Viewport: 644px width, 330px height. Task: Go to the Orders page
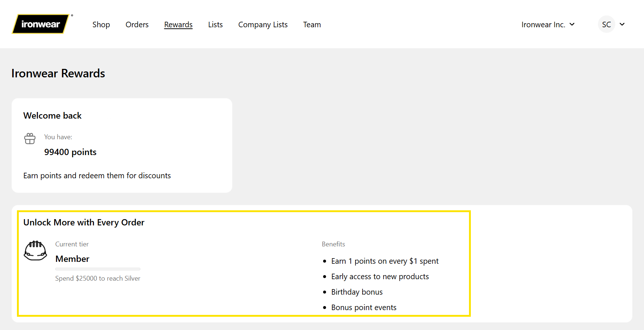[137, 25]
